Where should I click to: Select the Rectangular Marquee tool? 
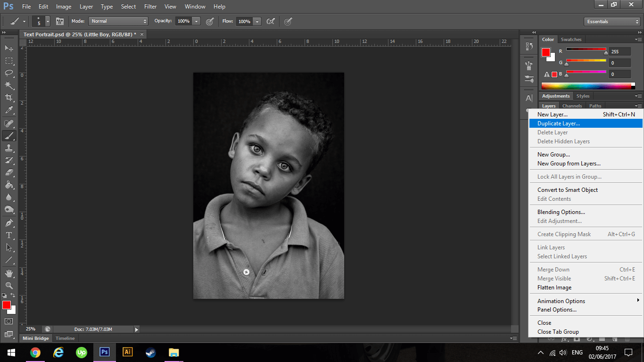(9, 60)
